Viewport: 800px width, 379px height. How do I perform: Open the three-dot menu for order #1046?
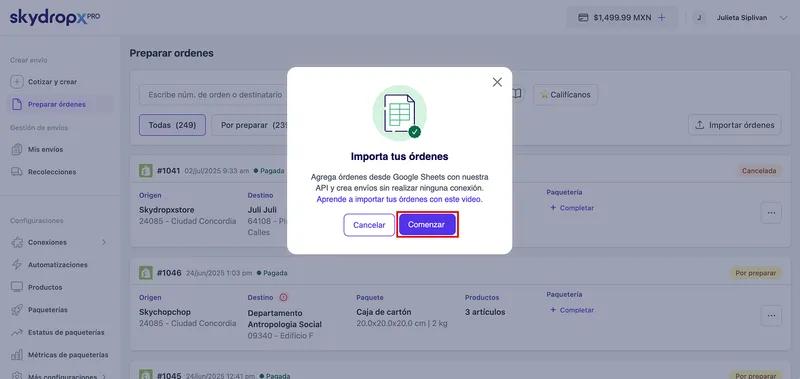(x=771, y=316)
